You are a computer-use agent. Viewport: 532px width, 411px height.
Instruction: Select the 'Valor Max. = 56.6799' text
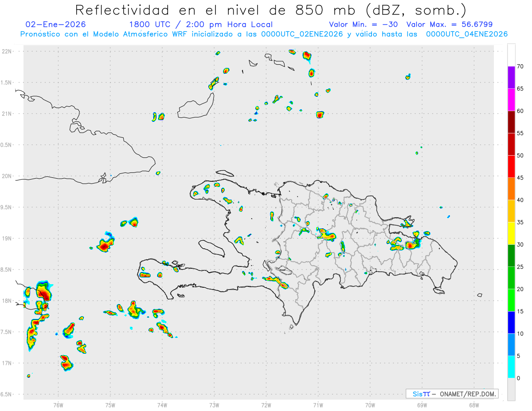[x=450, y=24]
